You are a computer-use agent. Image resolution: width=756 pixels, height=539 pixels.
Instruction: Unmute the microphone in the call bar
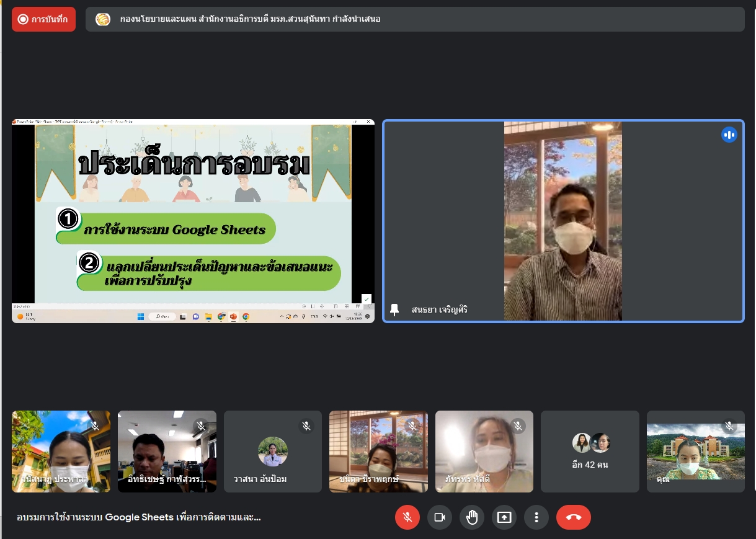tap(407, 517)
